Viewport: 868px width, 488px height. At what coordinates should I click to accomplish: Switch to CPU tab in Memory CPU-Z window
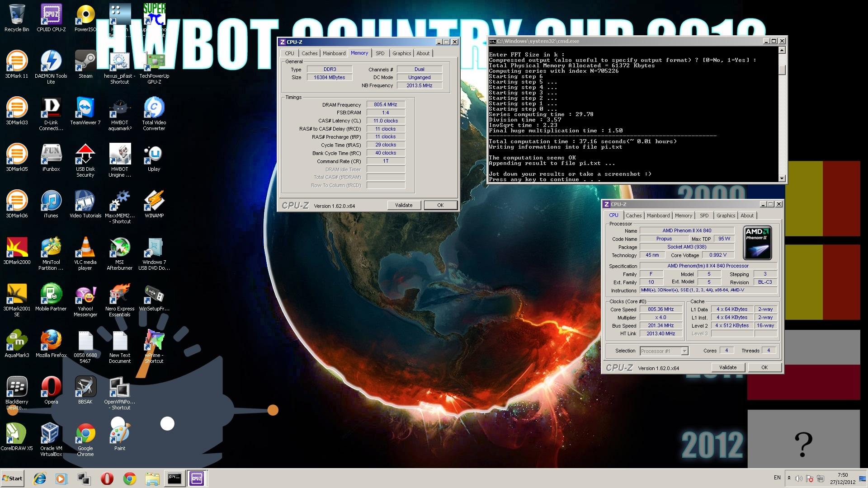(x=289, y=53)
